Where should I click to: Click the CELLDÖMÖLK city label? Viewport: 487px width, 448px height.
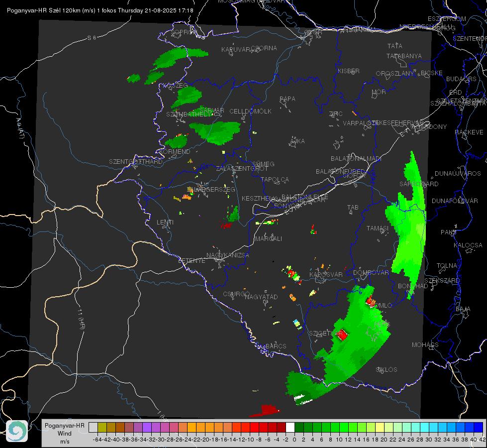pyautogui.click(x=250, y=112)
